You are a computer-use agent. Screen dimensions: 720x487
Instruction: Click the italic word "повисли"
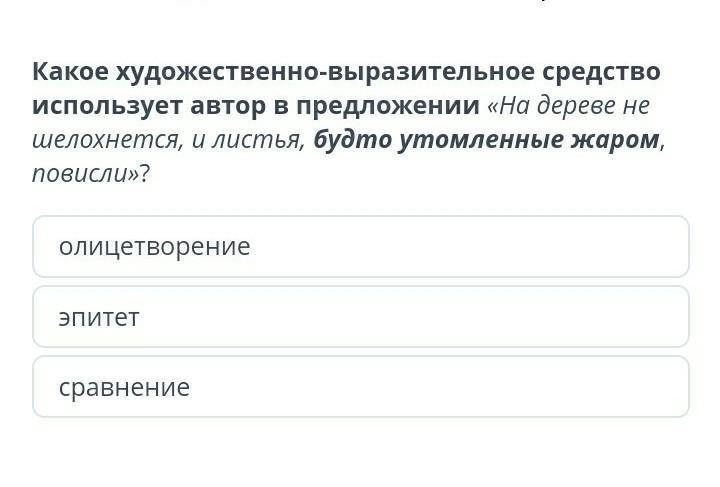(x=78, y=174)
